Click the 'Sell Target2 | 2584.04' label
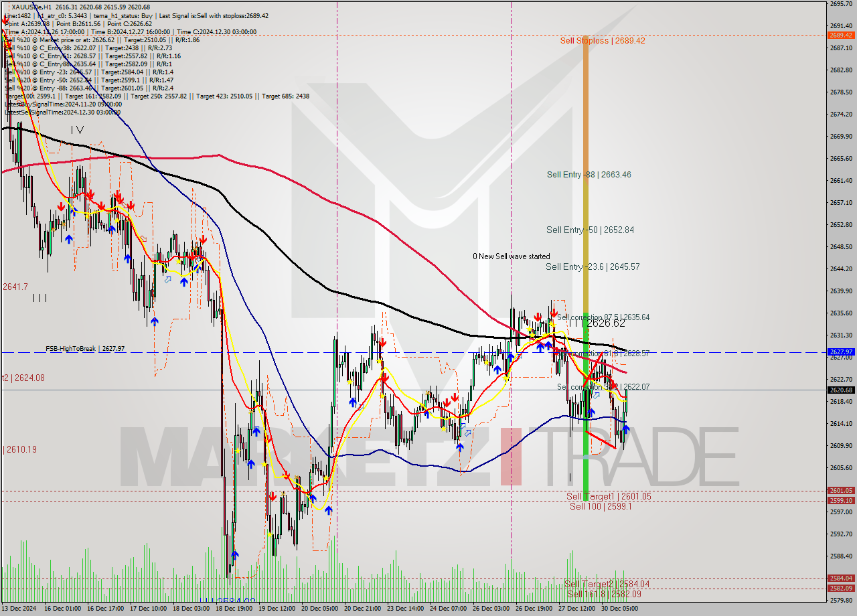 tap(607, 584)
